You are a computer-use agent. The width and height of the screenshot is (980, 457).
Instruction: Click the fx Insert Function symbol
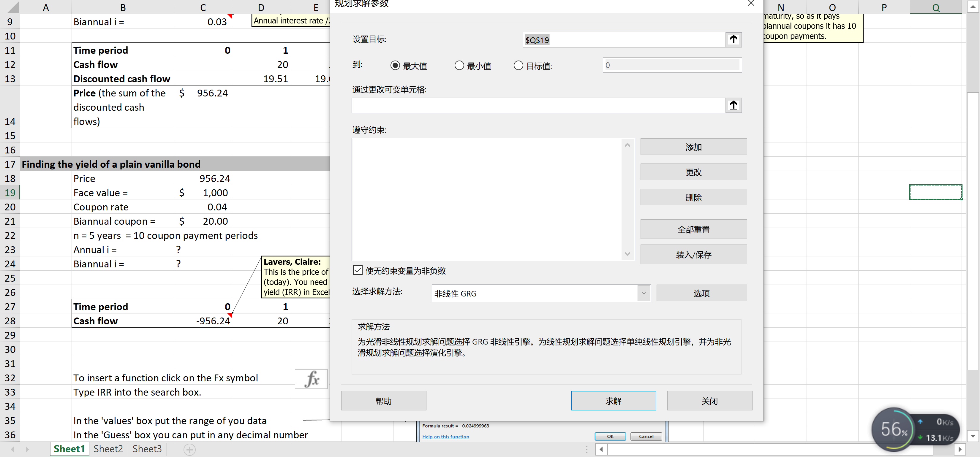click(311, 379)
